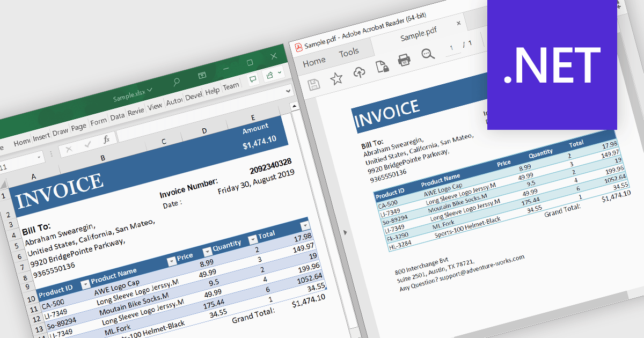
Task: Click the protect file lock icon
Action: point(382,66)
